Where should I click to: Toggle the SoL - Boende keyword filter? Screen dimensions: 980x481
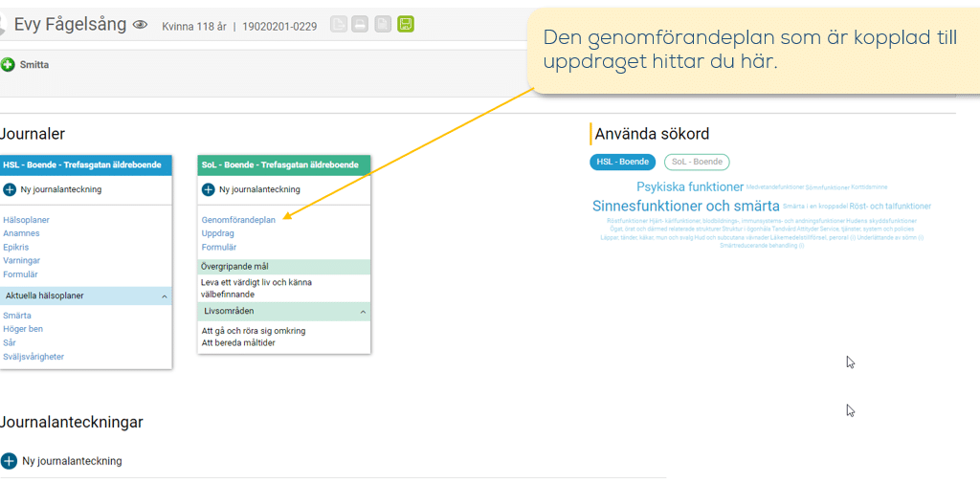697,162
